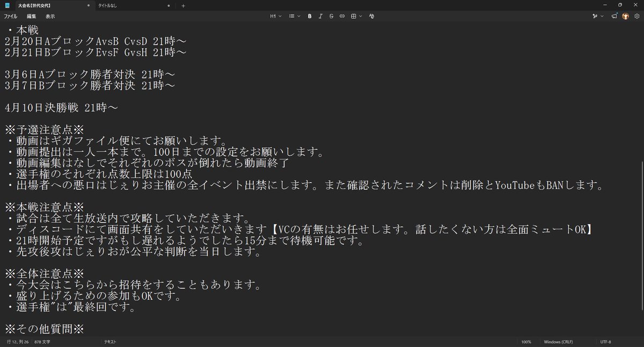This screenshot has width=644, height=347.
Task: Open the H1 heading style dropdown
Action: 276,16
